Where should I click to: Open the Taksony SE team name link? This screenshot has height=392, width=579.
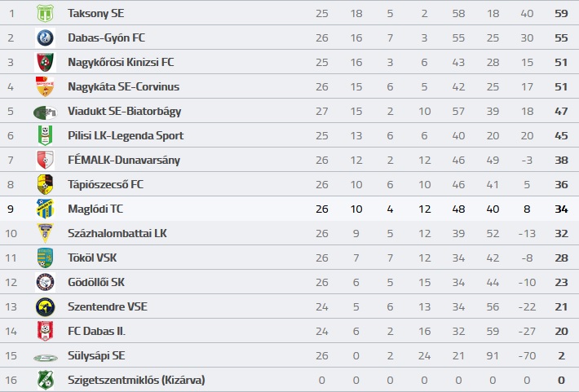(x=96, y=14)
